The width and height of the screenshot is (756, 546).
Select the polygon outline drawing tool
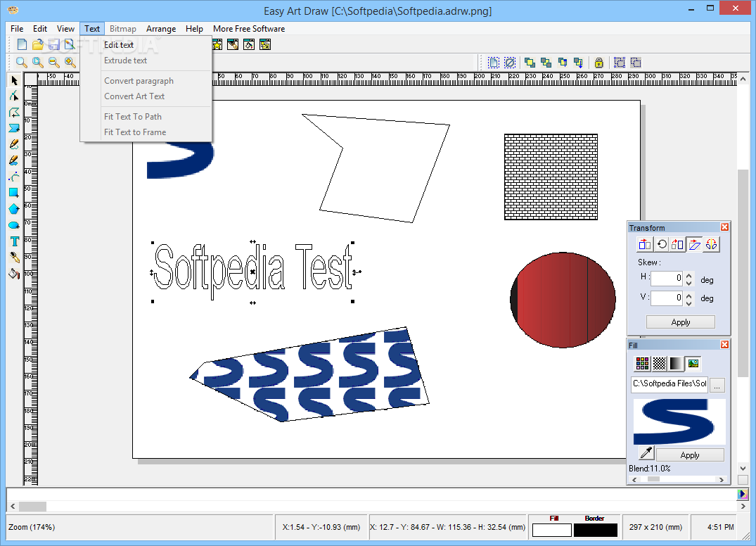[14, 112]
